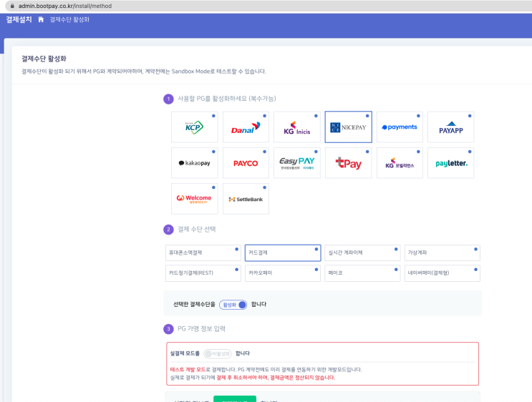Pick the PAYAPP gateway logo
Viewport: 532px width, 402px height.
[x=450, y=127]
